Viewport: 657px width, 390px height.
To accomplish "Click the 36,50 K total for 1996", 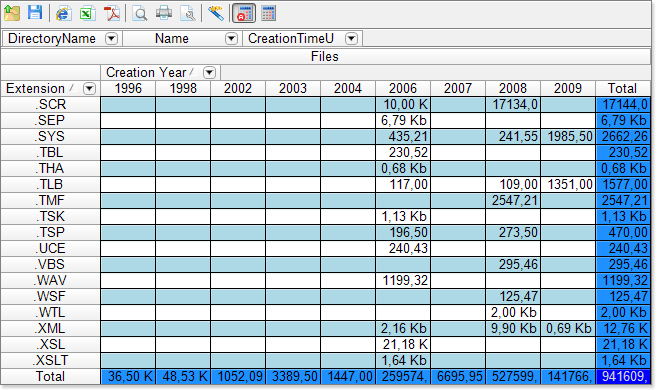I will (x=128, y=376).
